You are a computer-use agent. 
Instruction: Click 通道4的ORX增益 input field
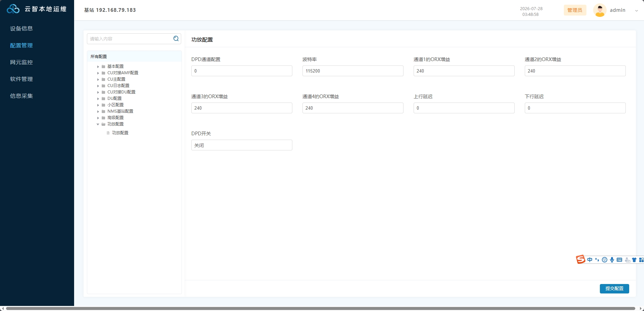coord(353,108)
